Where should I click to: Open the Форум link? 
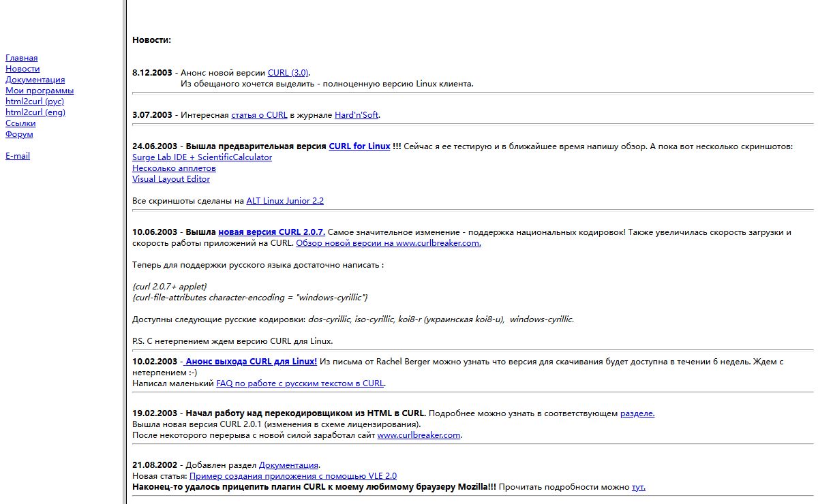[19, 134]
